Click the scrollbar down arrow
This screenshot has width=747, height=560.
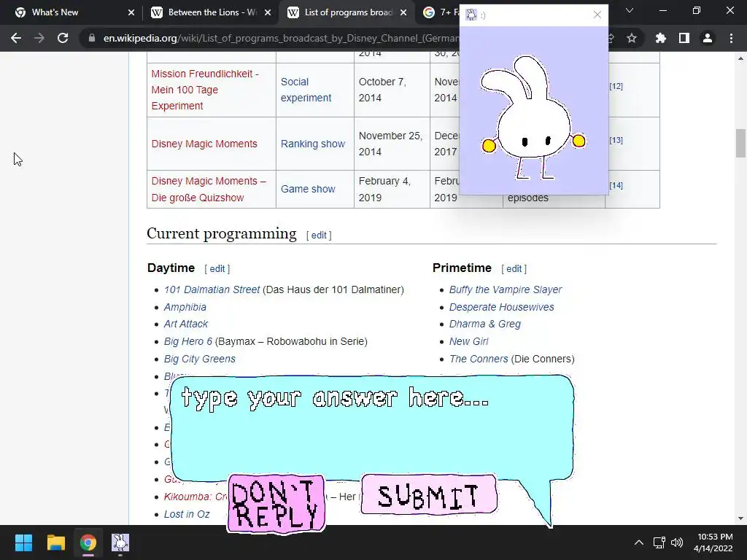[x=740, y=518]
